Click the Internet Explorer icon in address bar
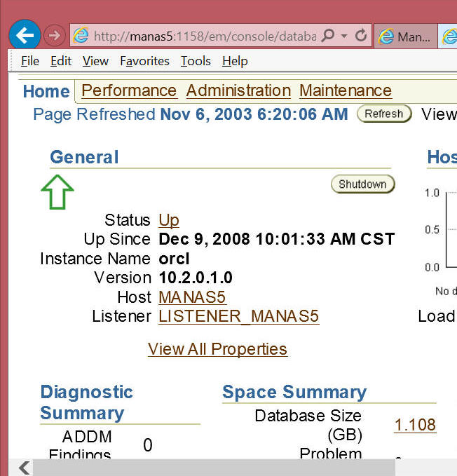Screen dimensions: 457x476 81,36
